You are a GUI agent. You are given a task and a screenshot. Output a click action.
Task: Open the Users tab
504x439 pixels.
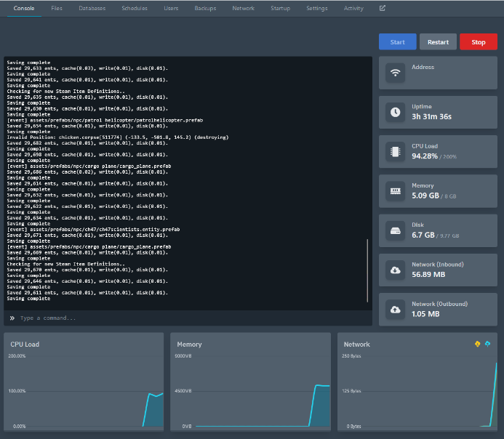[171, 8]
